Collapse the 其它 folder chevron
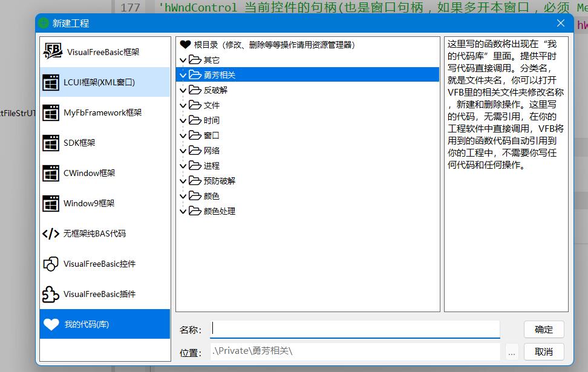Image resolution: width=588 pixels, height=372 pixels. click(183, 60)
